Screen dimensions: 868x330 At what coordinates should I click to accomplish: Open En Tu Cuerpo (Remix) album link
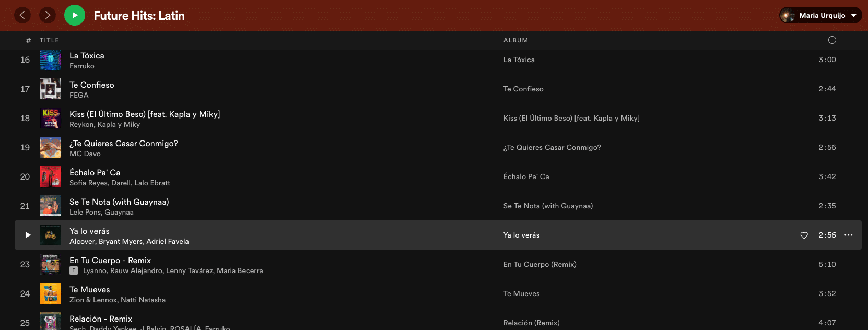coord(539,265)
